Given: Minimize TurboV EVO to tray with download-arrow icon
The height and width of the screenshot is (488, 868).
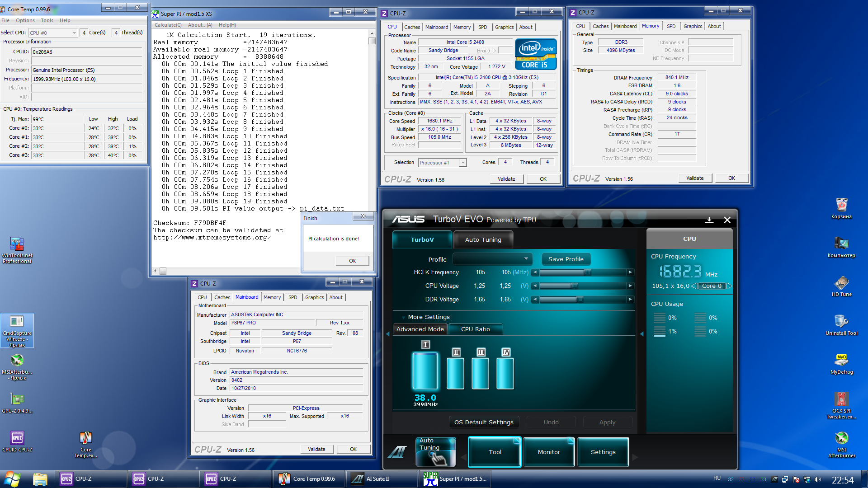Looking at the screenshot, I should pos(709,220).
